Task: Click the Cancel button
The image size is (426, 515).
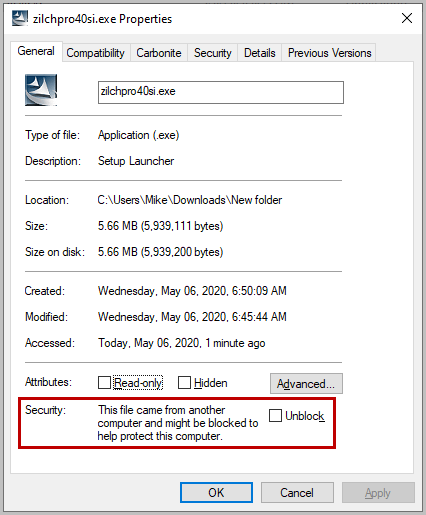Action: pos(297,493)
